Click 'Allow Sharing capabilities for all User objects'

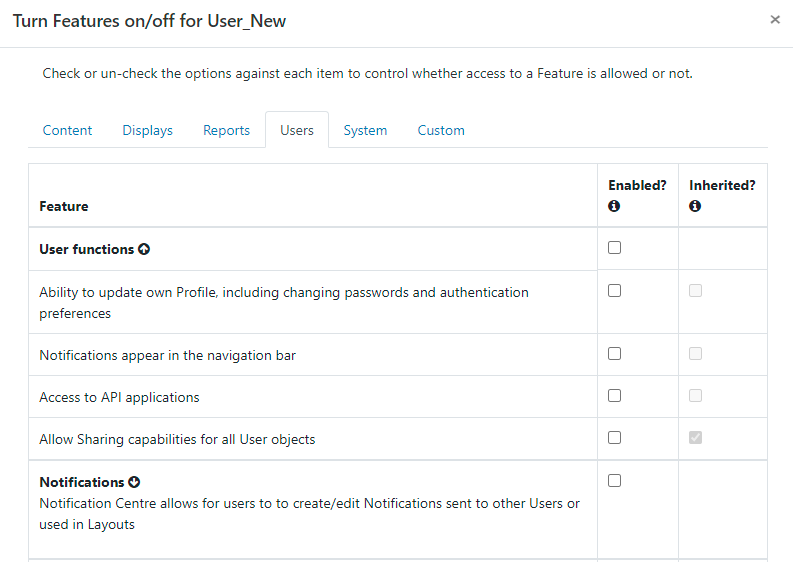point(177,440)
